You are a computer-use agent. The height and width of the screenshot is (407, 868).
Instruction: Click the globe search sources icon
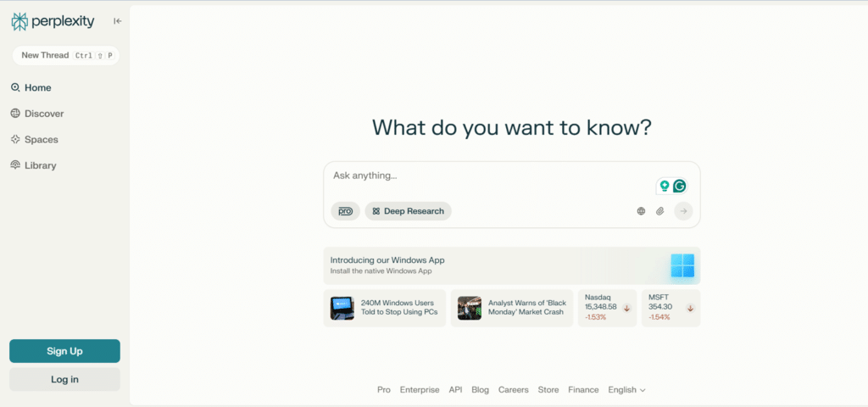click(641, 211)
